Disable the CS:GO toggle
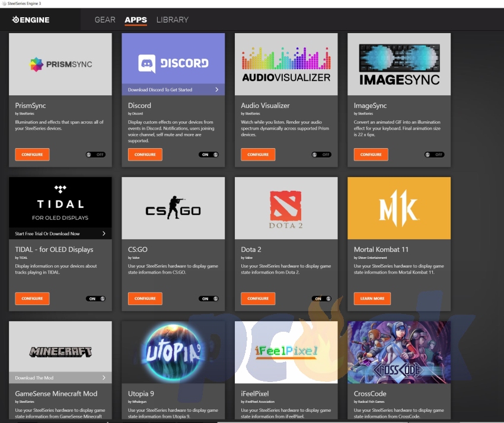The height and width of the screenshot is (423, 504). coord(209,299)
